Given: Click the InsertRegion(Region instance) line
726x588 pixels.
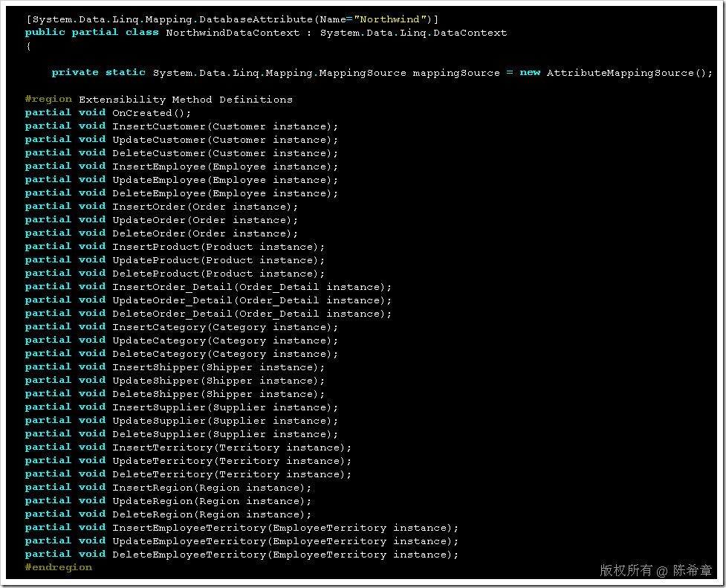Looking at the screenshot, I should (168, 488).
